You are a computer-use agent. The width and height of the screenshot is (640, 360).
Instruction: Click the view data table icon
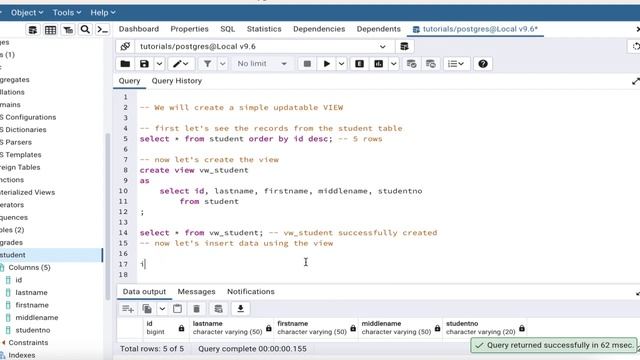coord(51,30)
